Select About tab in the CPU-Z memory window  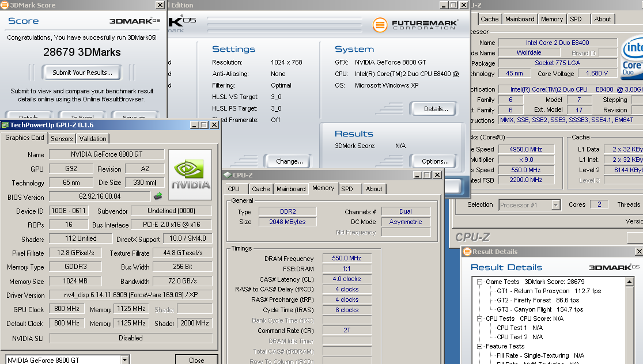[x=373, y=189]
